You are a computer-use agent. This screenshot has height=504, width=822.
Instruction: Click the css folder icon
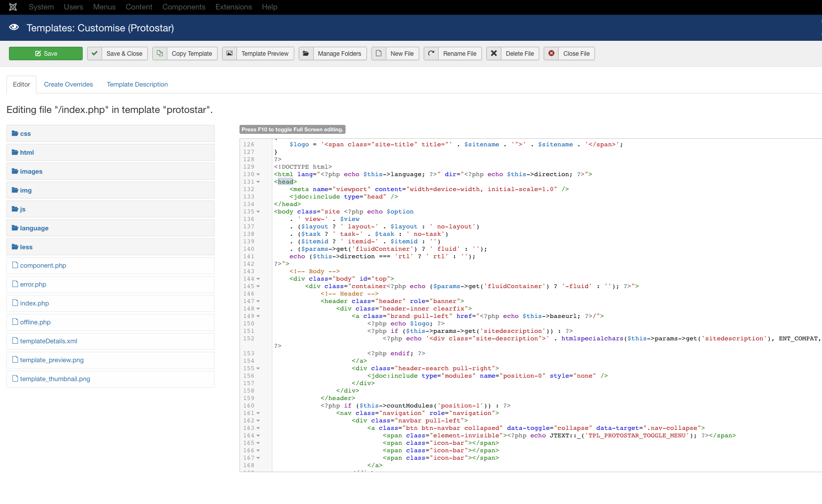pos(15,133)
